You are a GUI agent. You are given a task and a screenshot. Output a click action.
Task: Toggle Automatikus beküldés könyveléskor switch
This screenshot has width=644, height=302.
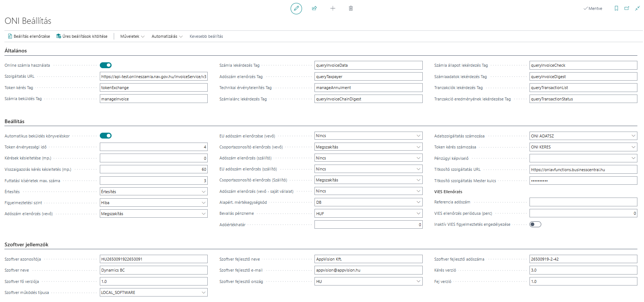point(106,136)
